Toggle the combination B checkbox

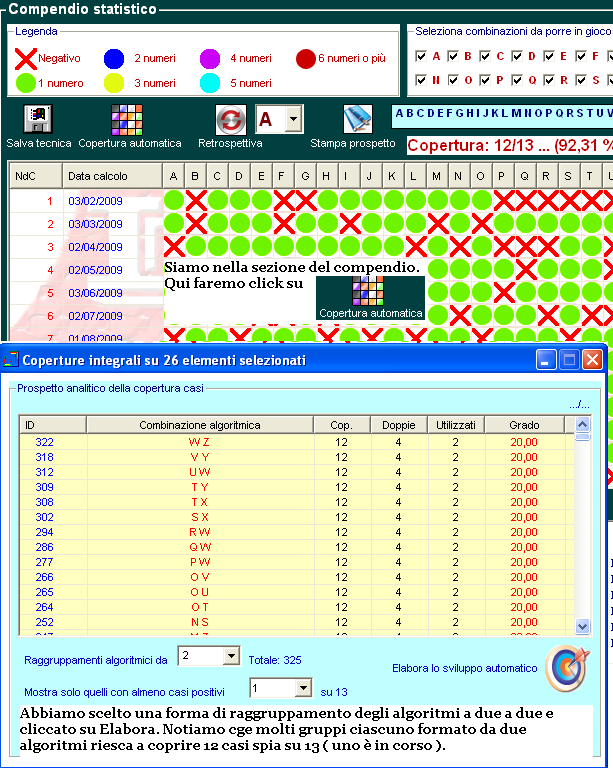(453, 56)
